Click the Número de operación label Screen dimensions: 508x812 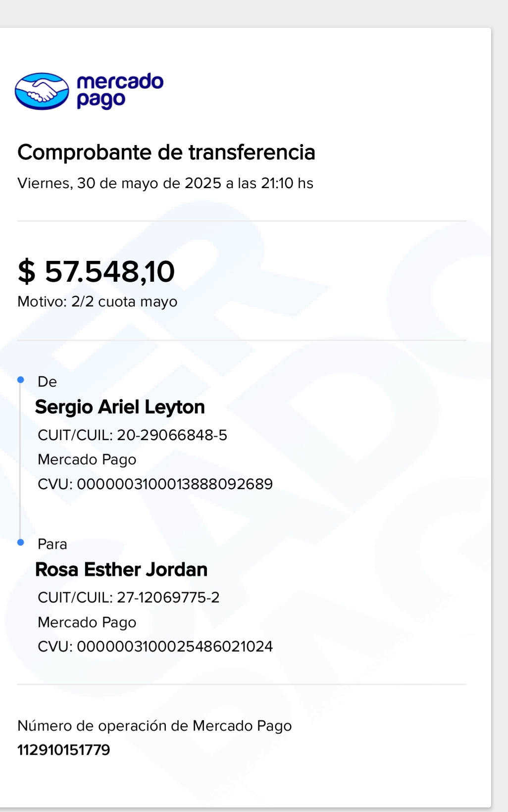tap(154, 726)
